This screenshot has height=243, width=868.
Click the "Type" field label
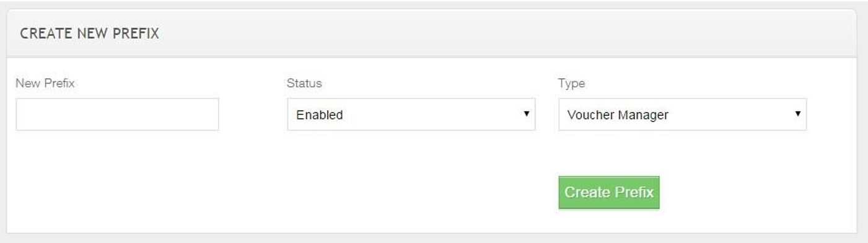point(571,83)
